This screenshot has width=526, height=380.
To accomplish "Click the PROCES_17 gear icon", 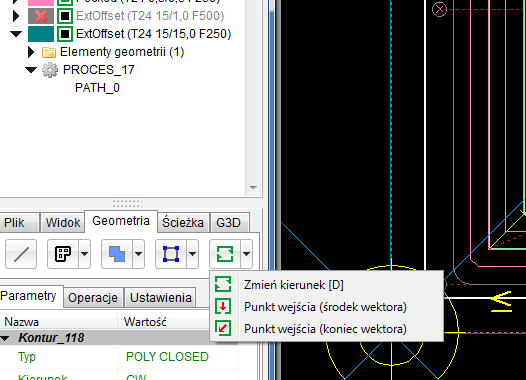I will point(50,70).
